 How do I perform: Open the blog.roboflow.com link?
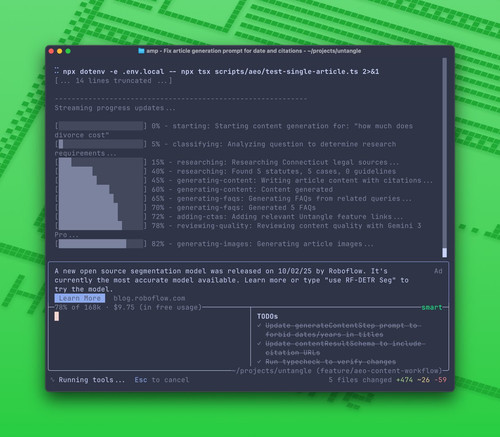tap(149, 298)
